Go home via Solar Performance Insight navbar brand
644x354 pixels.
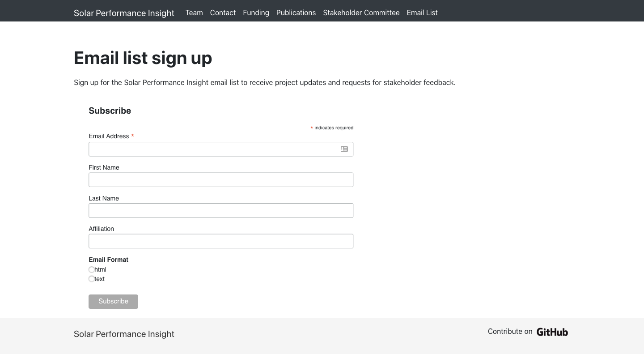[124, 13]
